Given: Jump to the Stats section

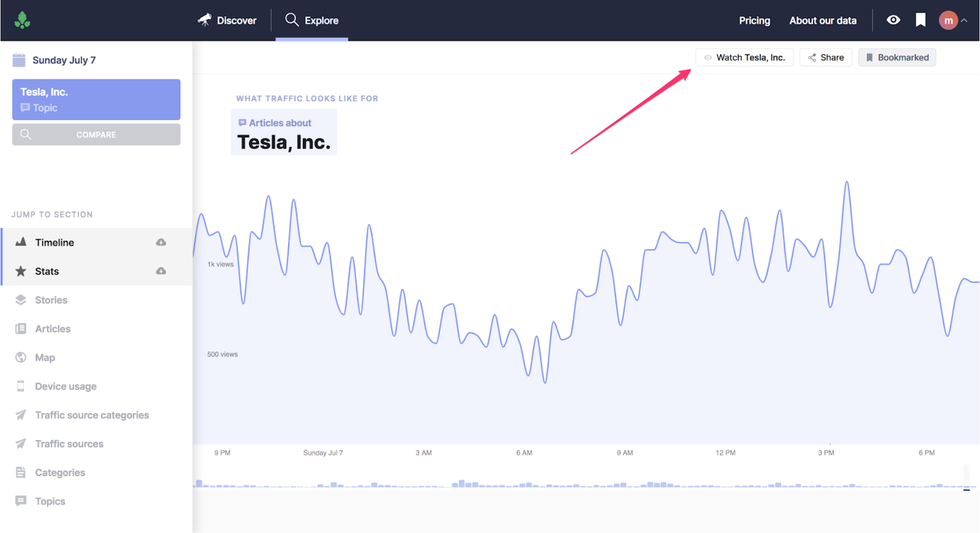Looking at the screenshot, I should point(97,271).
